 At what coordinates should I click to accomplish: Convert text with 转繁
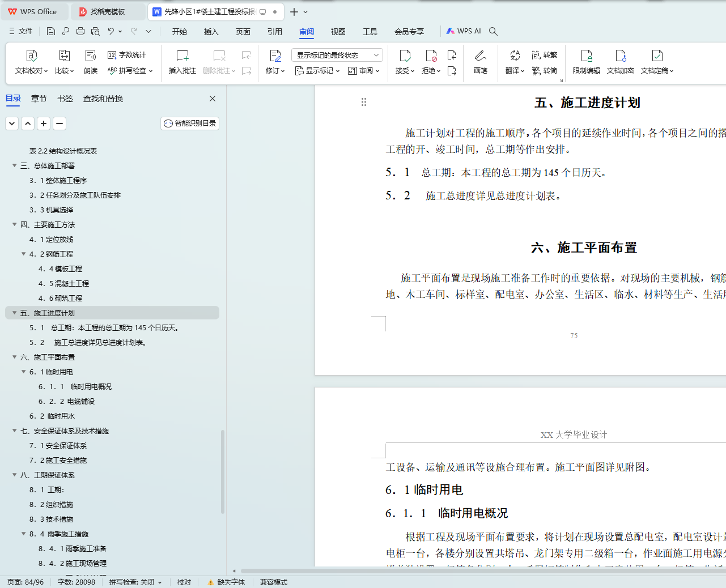click(545, 55)
